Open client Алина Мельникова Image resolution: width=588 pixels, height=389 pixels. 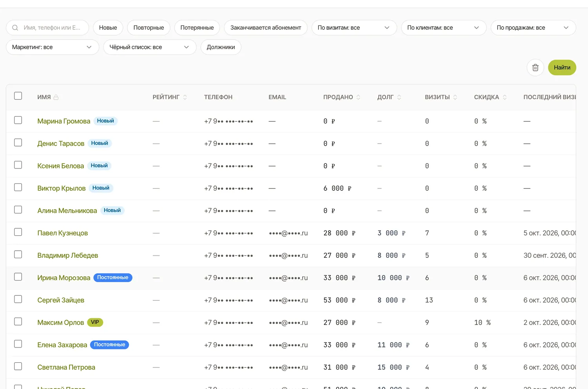(x=67, y=211)
